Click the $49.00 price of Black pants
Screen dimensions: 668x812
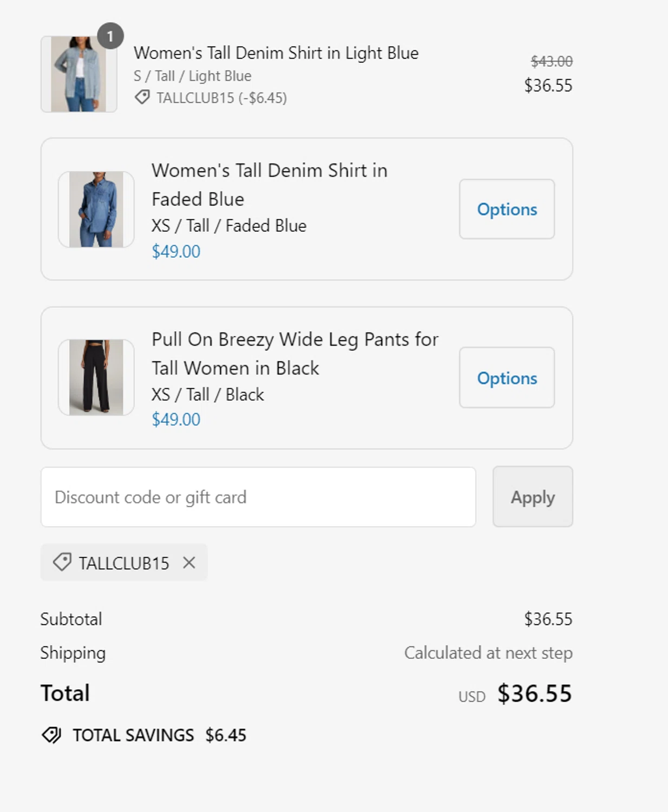(x=176, y=420)
